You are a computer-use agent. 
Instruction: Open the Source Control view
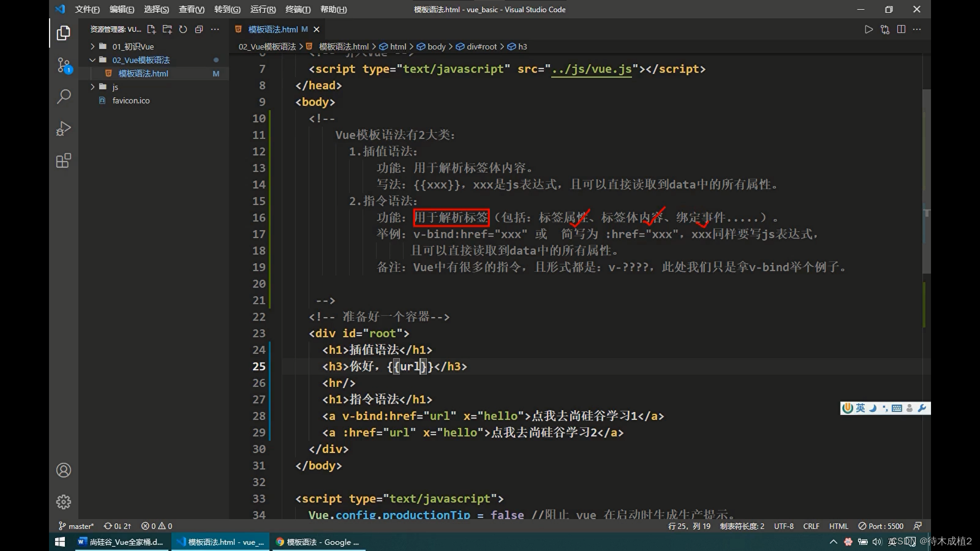click(x=63, y=65)
